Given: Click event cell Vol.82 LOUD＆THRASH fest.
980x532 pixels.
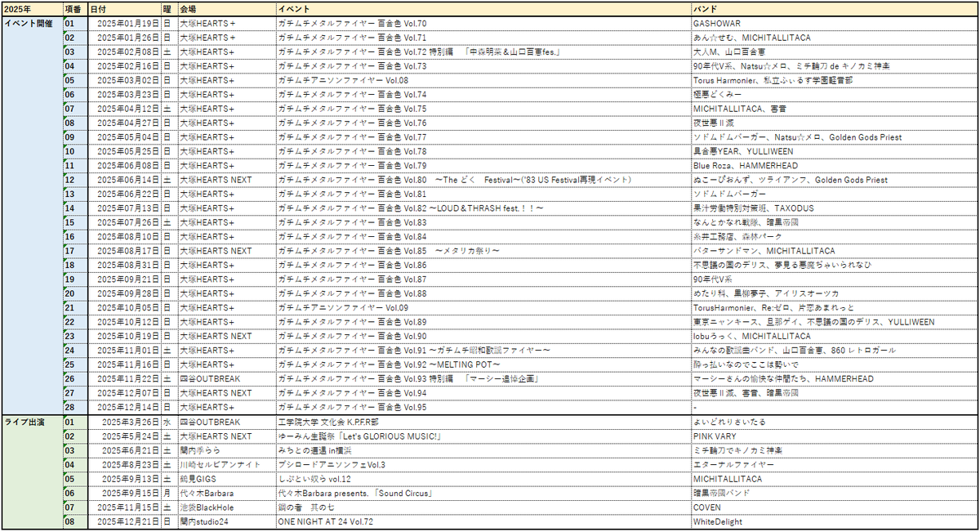Looking at the screenshot, I should [x=483, y=208].
